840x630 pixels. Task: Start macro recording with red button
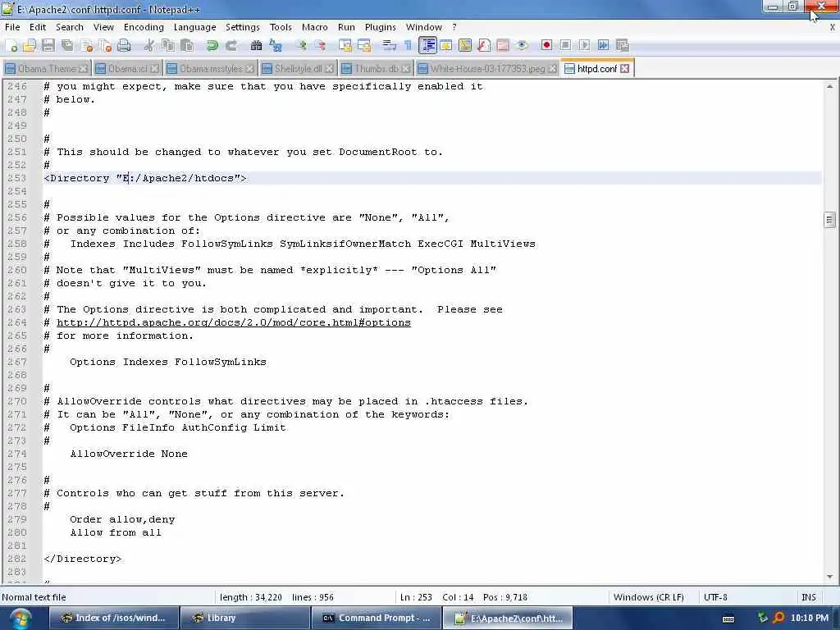click(x=546, y=46)
